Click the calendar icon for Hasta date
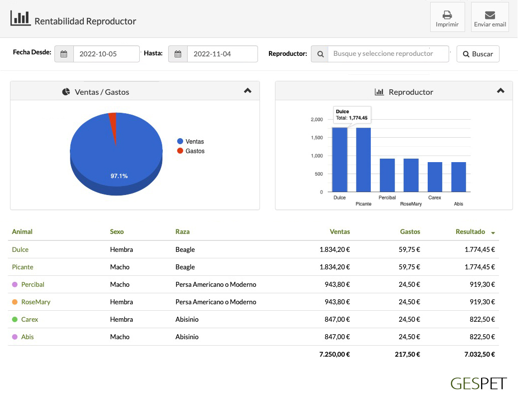 pyautogui.click(x=178, y=54)
